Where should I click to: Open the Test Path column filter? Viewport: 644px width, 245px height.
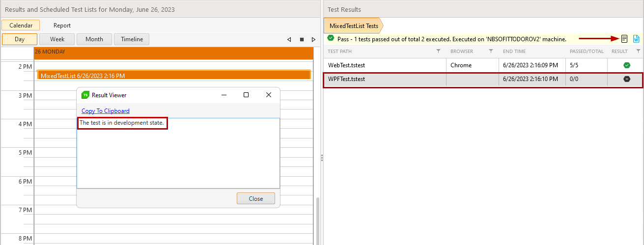439,51
